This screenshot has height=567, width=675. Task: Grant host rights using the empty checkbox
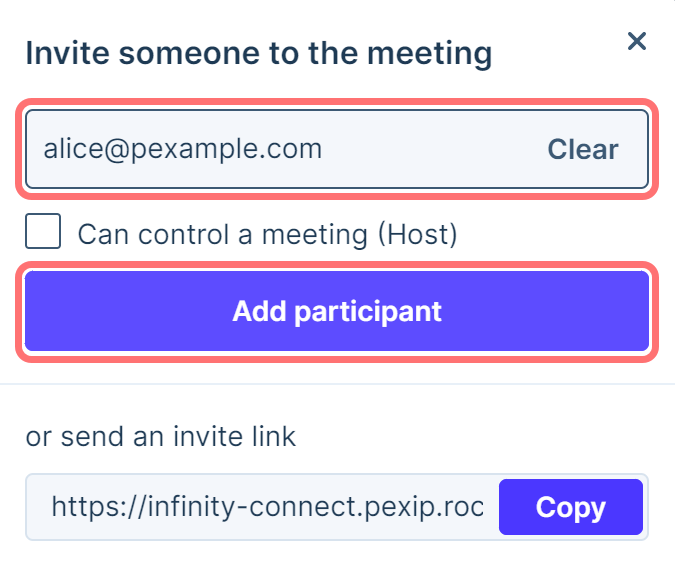tap(43, 233)
